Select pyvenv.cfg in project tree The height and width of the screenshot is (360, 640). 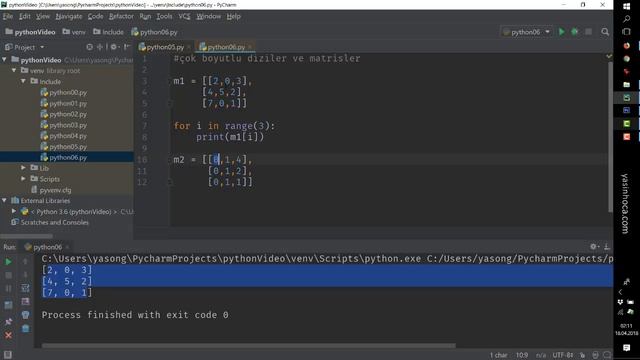(x=51, y=190)
